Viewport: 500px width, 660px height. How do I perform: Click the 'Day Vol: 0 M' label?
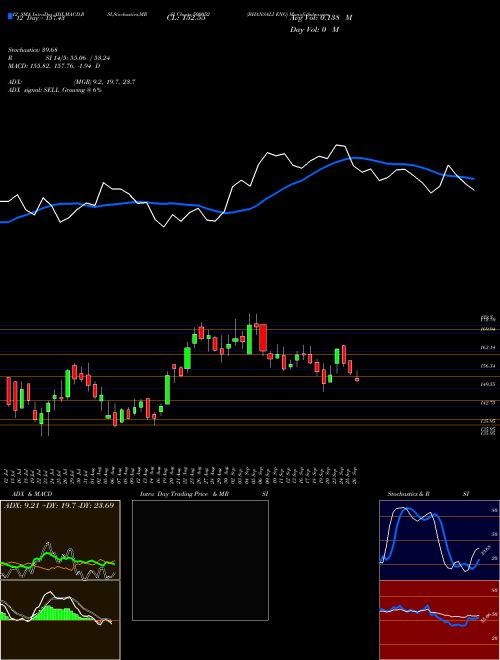[x=314, y=30]
